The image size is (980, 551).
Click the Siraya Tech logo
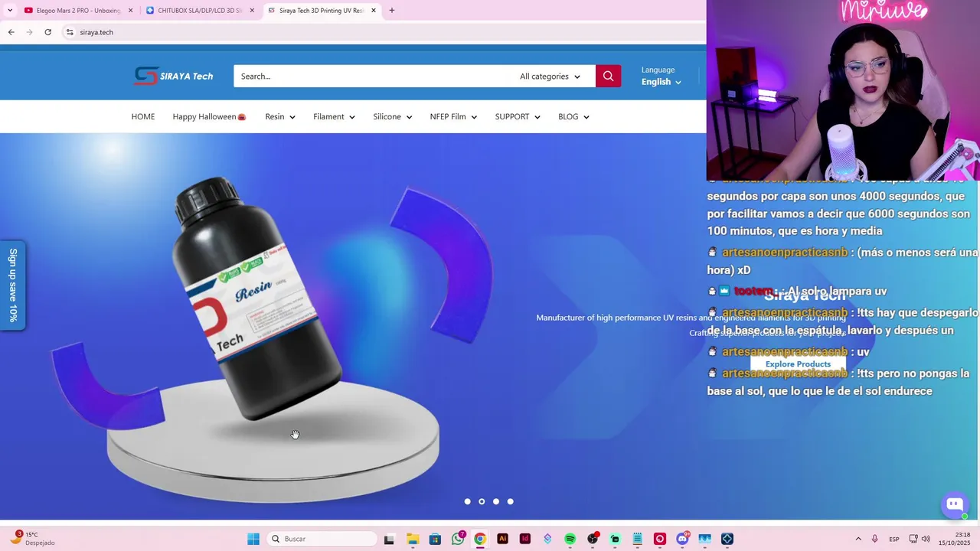tap(174, 76)
